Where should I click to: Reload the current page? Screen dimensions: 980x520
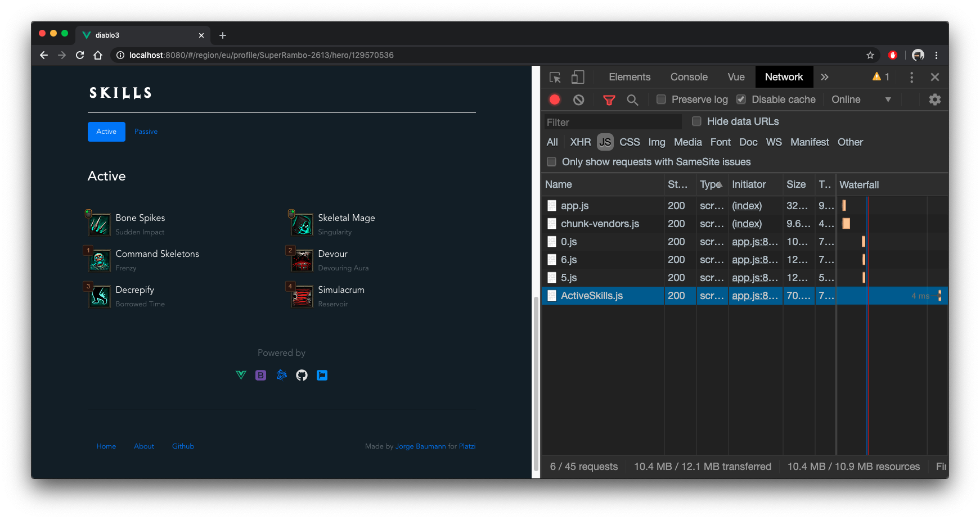tap(80, 55)
